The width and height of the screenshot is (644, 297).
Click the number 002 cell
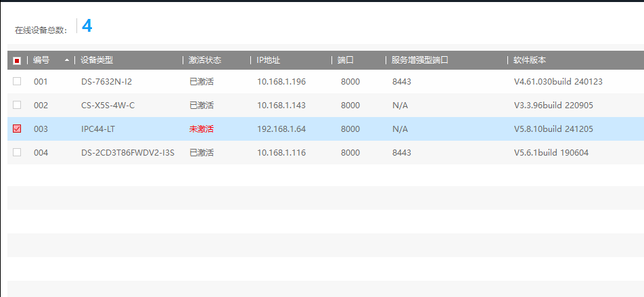coord(41,106)
